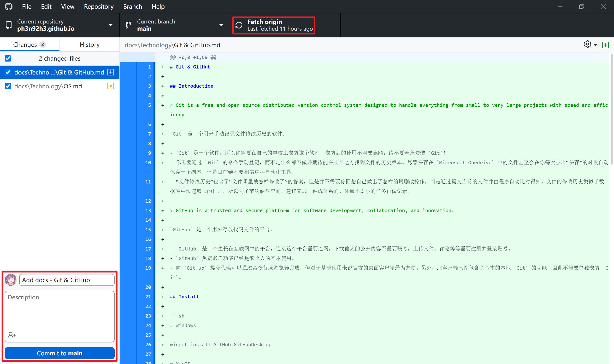Uncheck docs\Technology\Git & GitHub.md
614x364 pixels.
point(8,72)
